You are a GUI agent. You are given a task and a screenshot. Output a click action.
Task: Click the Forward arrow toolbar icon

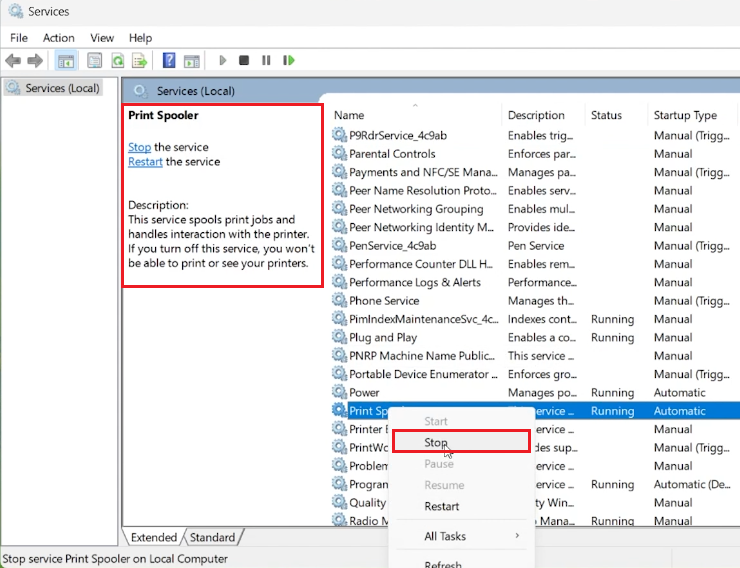[35, 61]
